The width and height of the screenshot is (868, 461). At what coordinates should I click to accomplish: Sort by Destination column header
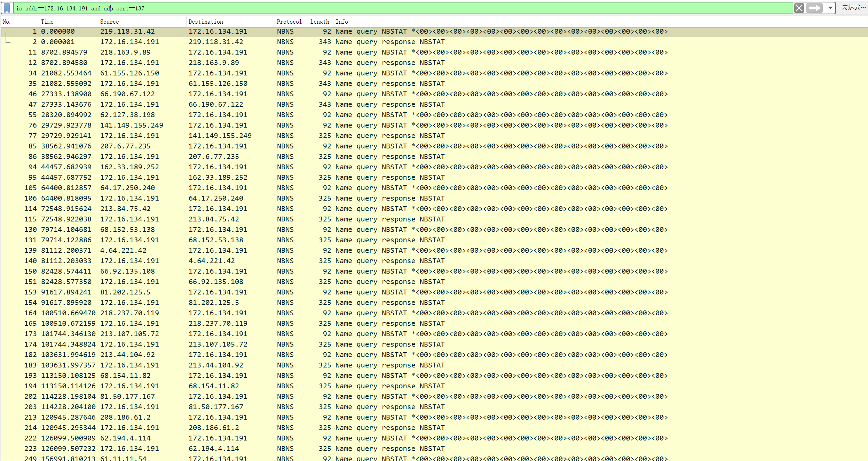pyautogui.click(x=206, y=22)
